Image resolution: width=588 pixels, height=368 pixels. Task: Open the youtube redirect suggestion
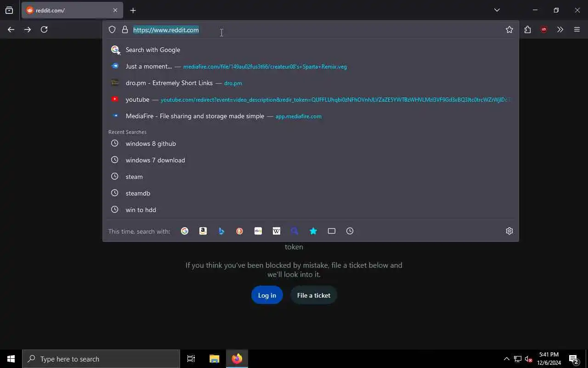coord(311,99)
